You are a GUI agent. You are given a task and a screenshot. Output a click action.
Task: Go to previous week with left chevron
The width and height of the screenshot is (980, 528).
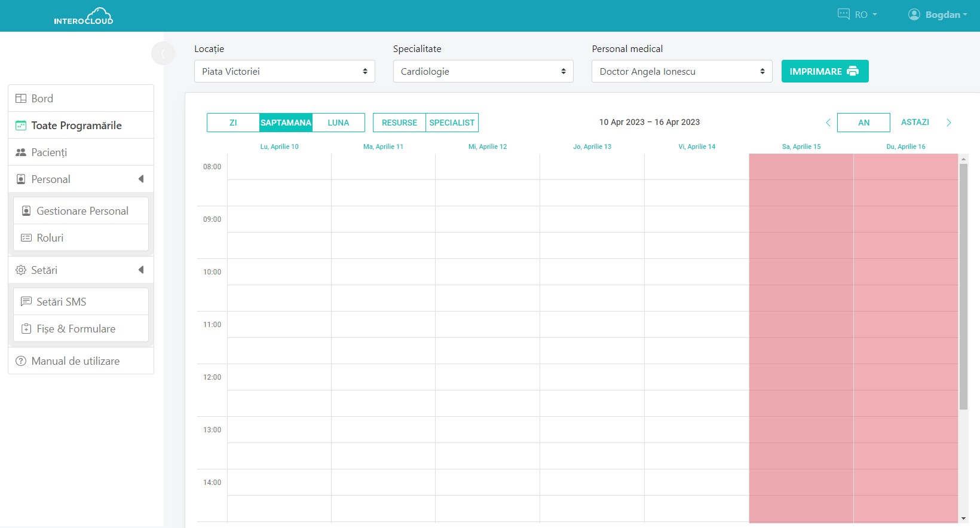click(x=828, y=123)
